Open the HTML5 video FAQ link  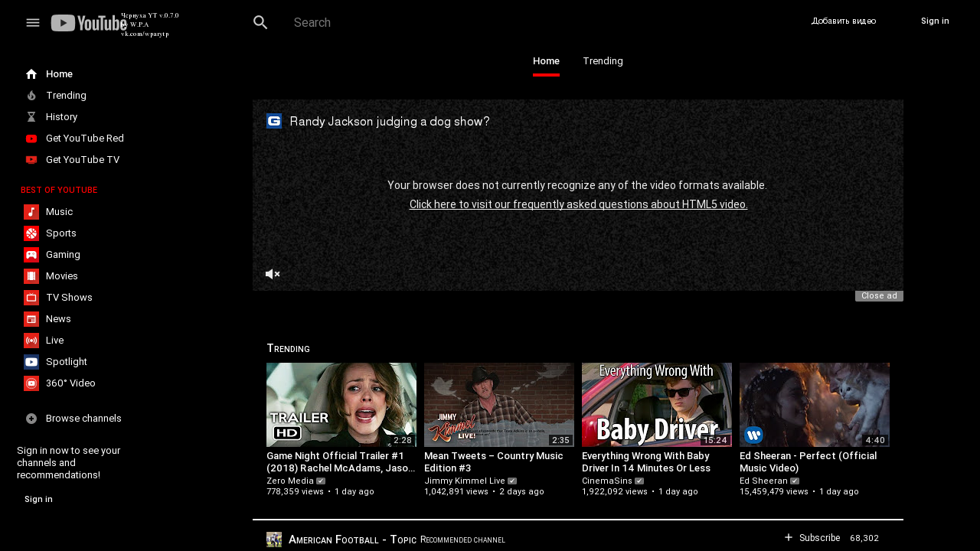579,204
